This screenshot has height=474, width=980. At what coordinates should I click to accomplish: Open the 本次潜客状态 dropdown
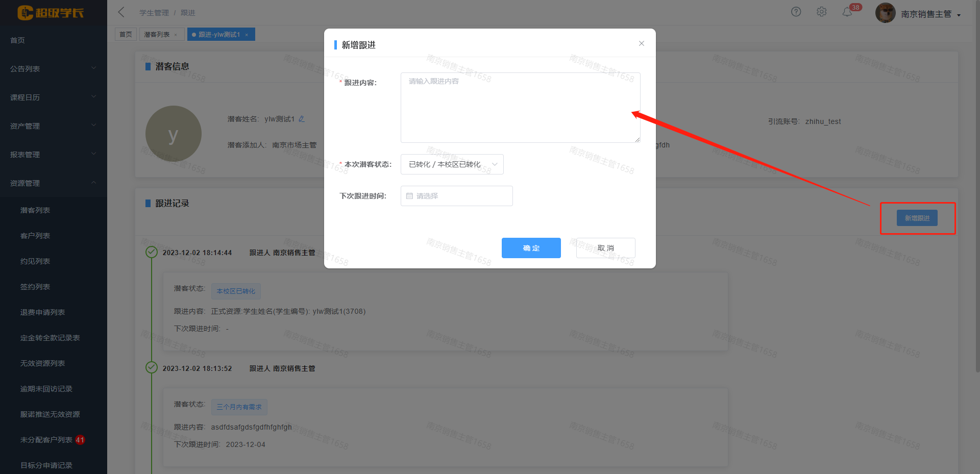coord(452,164)
